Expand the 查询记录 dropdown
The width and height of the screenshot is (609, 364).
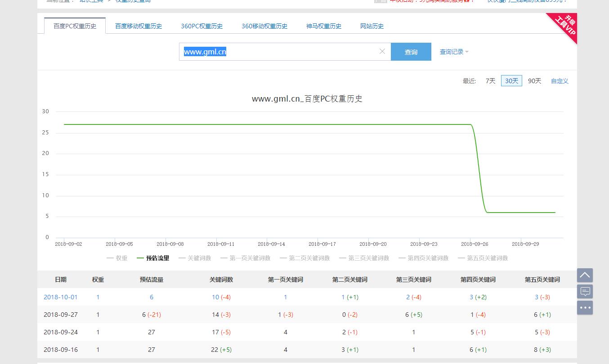click(454, 52)
